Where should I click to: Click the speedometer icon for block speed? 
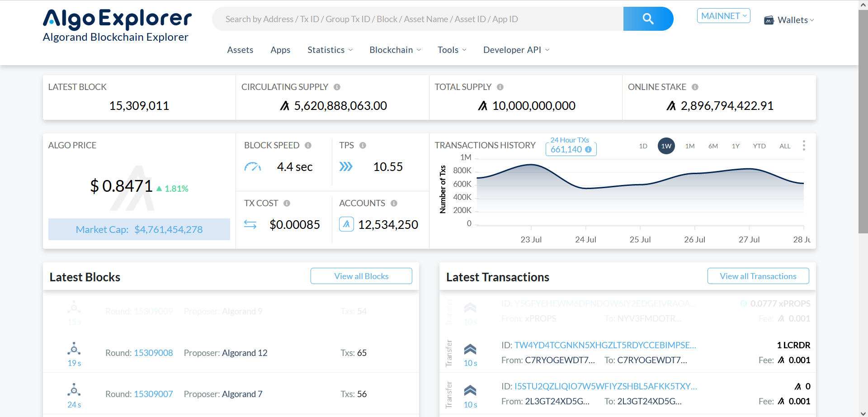(253, 167)
